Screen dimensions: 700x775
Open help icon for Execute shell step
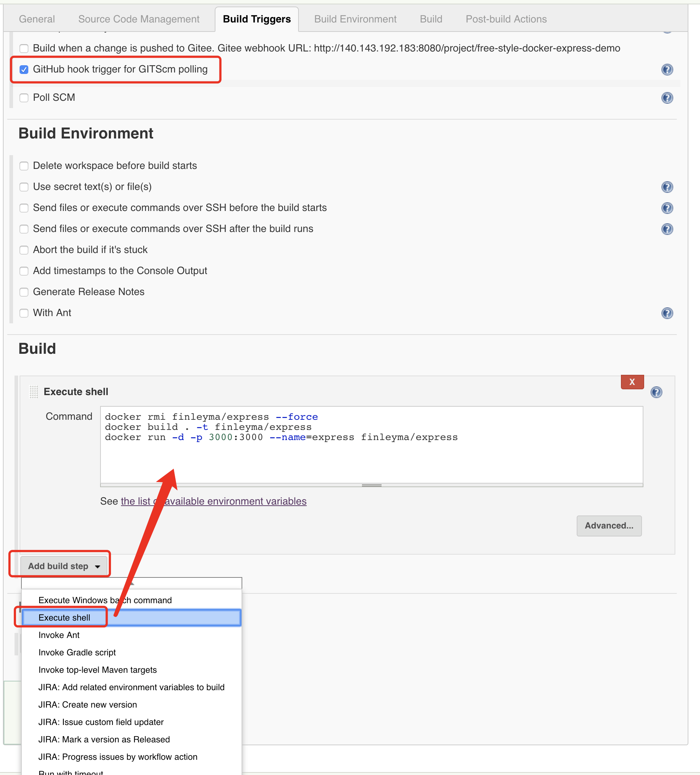coord(656,392)
